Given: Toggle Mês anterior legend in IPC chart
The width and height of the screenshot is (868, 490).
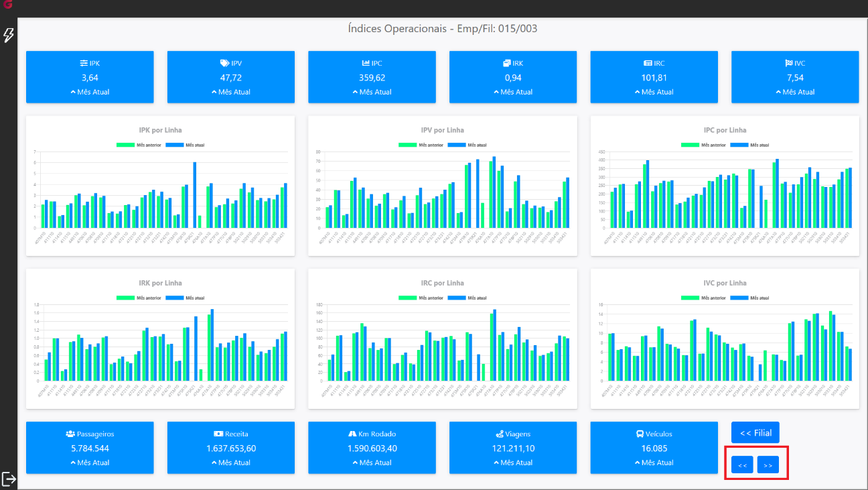Looking at the screenshot, I should [x=703, y=145].
